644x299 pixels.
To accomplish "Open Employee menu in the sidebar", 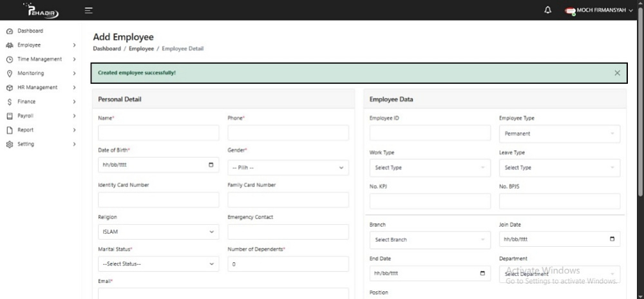I will 29,45.
